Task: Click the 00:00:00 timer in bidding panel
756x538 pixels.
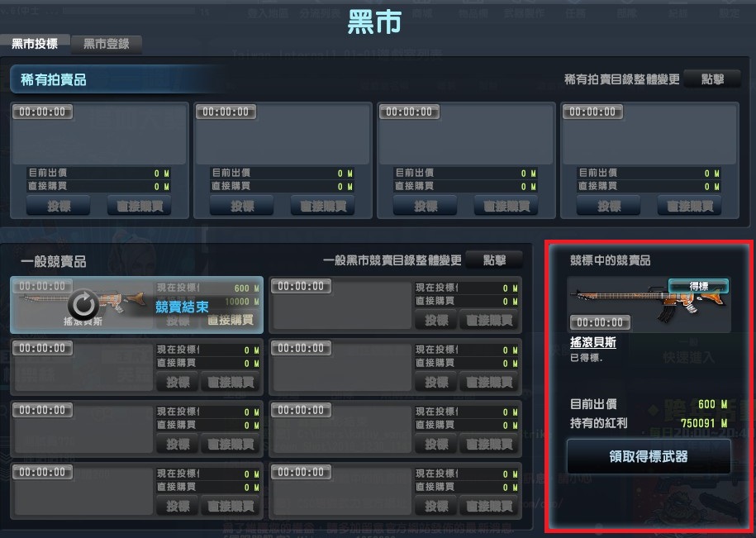Action: (600, 322)
